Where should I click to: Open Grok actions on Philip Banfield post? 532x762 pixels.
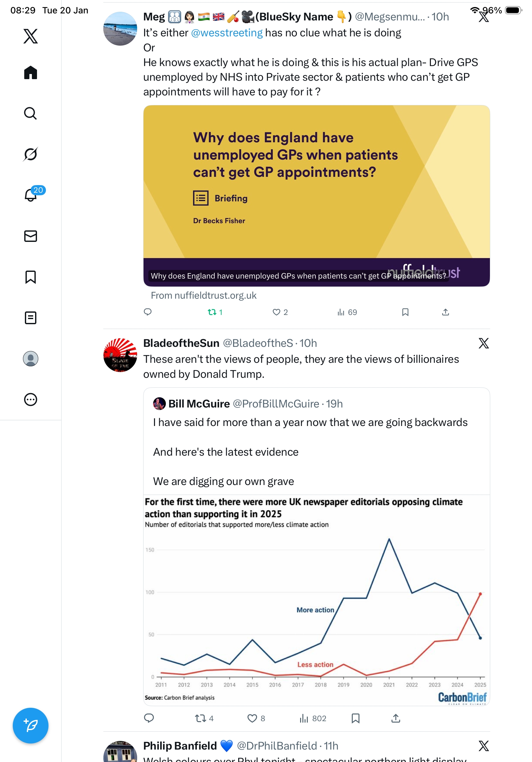coord(484,746)
